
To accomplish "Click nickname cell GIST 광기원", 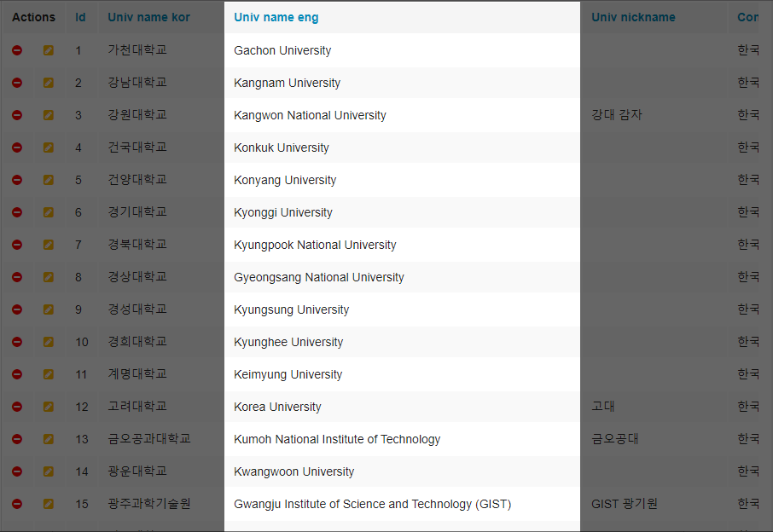I will pyautogui.click(x=625, y=503).
